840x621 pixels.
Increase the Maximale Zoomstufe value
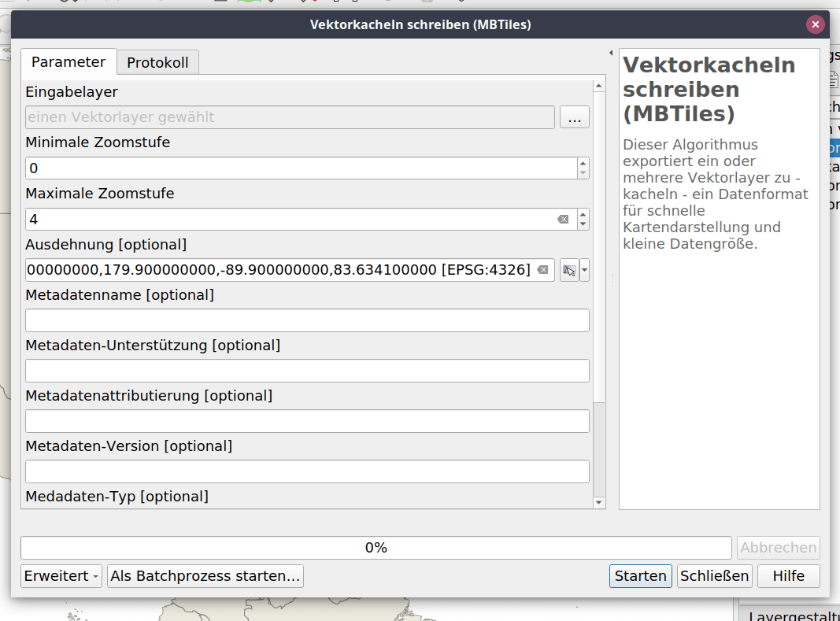(x=583, y=214)
